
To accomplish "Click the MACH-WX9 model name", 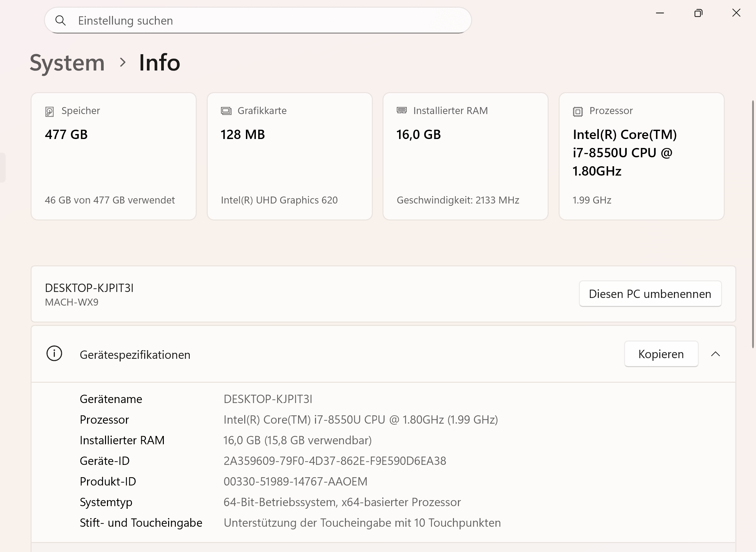I will coord(71,302).
